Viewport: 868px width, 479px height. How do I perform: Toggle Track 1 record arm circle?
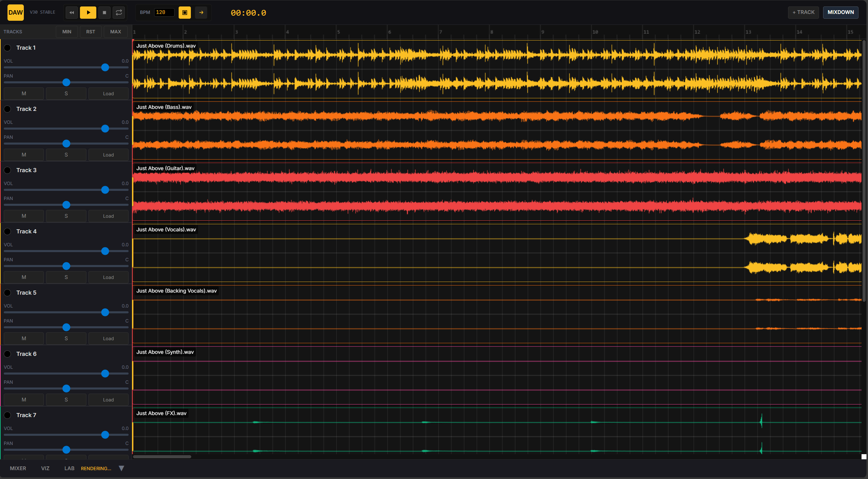coord(7,48)
